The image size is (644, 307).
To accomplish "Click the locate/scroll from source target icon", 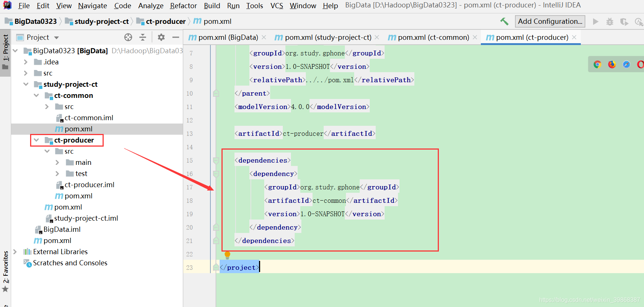I will tap(128, 37).
